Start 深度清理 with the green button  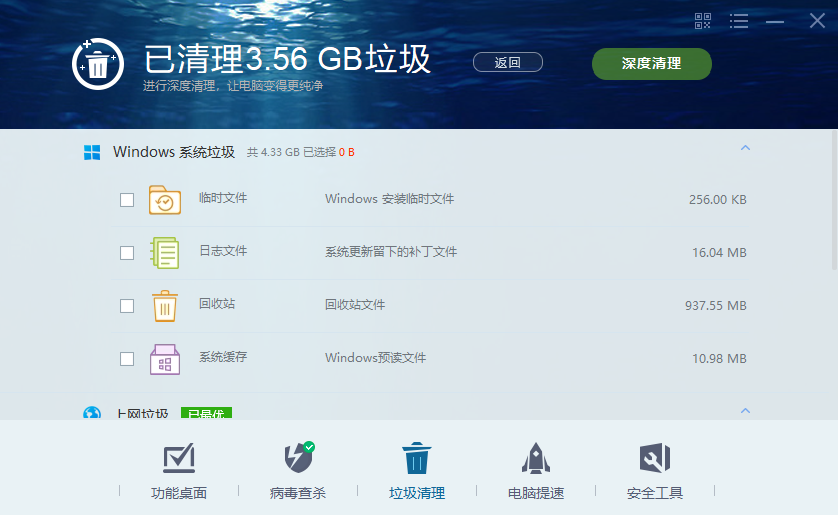pos(651,64)
